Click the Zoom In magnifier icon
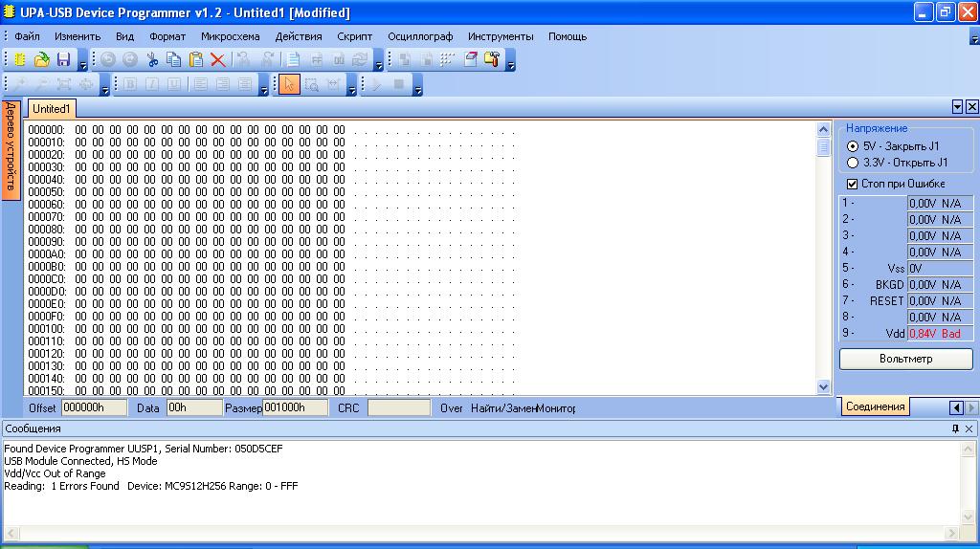This screenshot has height=549, width=980. tap(20, 84)
